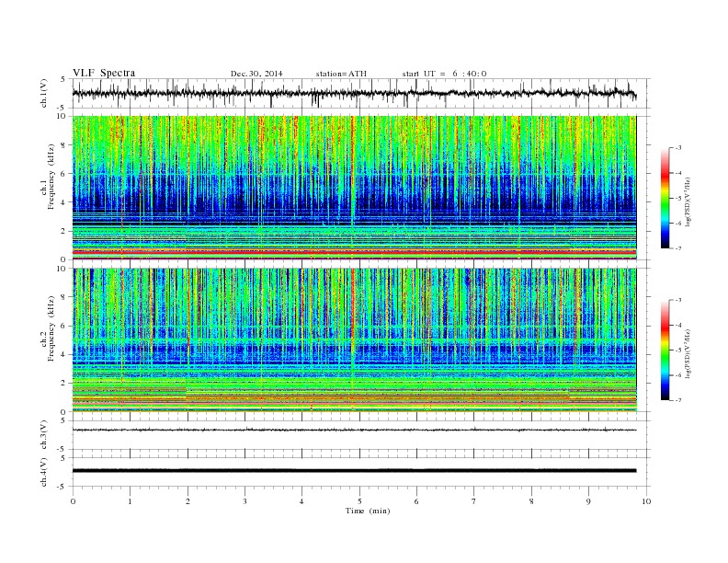Click time axis tick label "9"
The image size is (728, 563).
pyautogui.click(x=588, y=501)
